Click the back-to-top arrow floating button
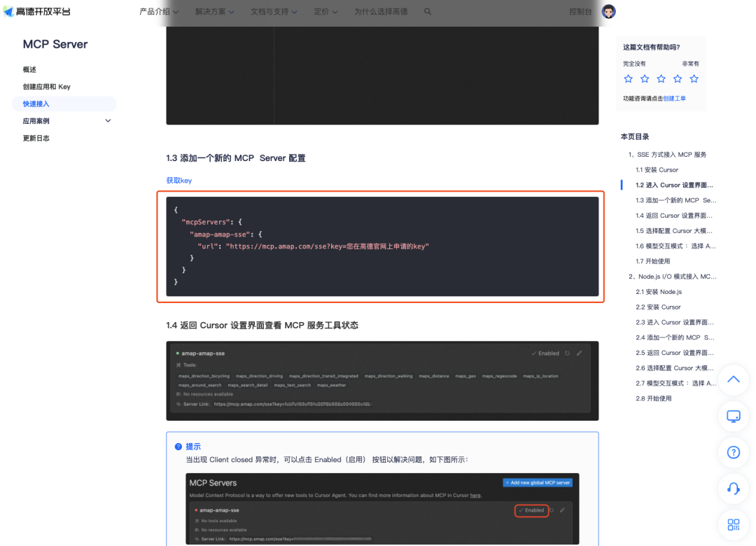Viewport: 756px width, 546px height. [x=733, y=379]
